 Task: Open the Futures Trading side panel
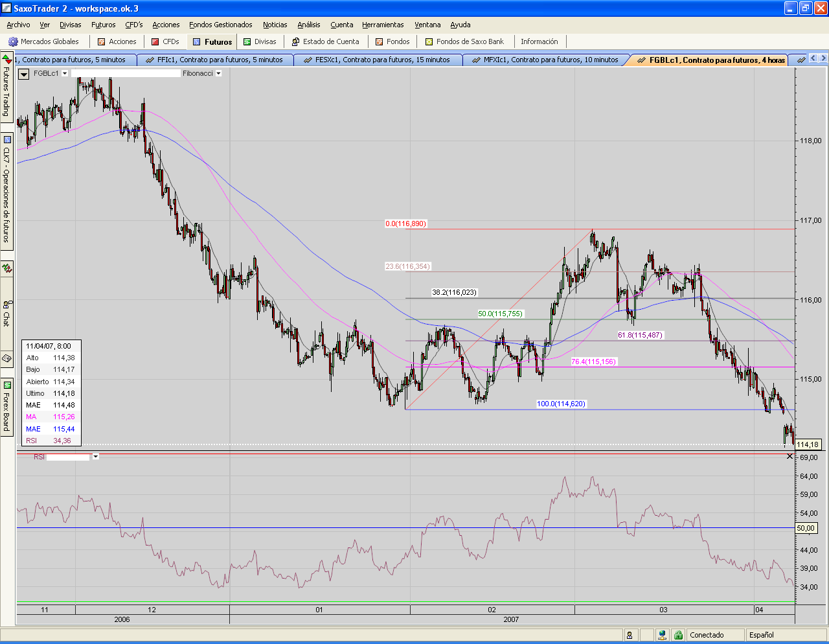pos(6,87)
